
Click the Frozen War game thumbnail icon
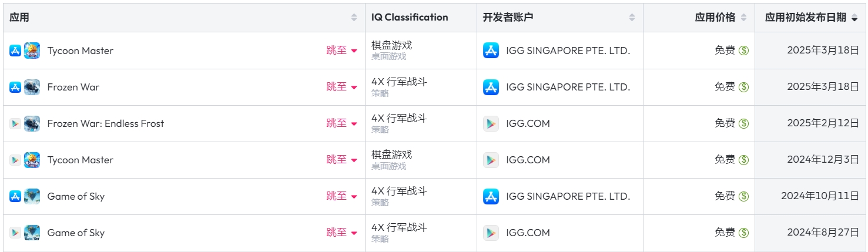(32, 87)
